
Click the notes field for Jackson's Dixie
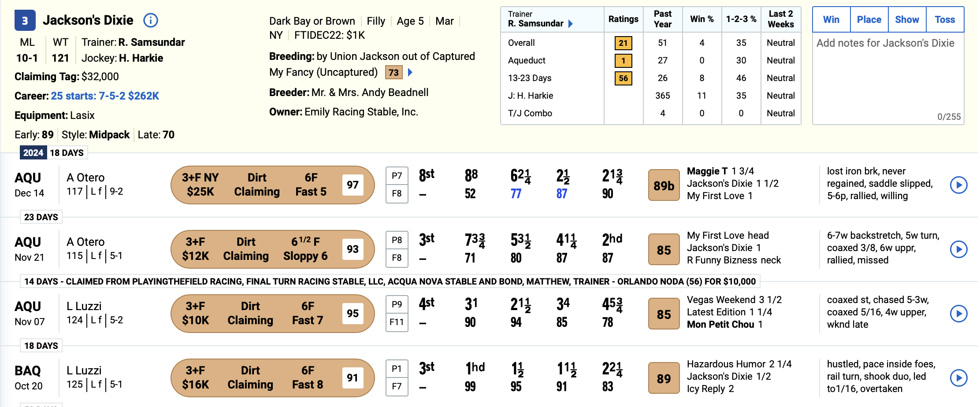888,78
